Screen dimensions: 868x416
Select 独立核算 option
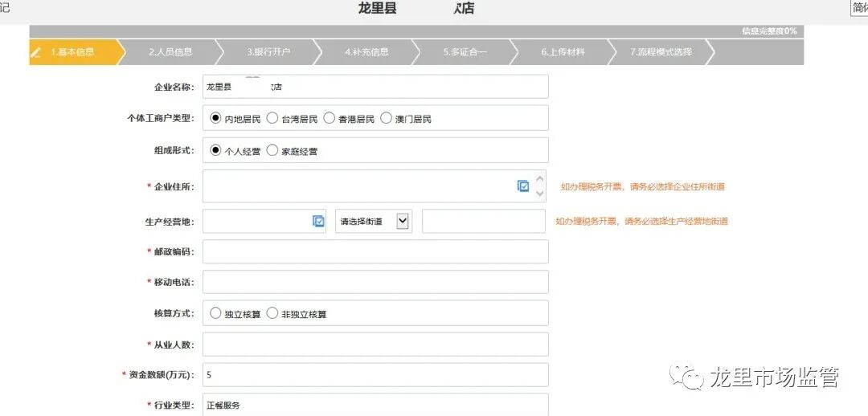click(x=215, y=313)
